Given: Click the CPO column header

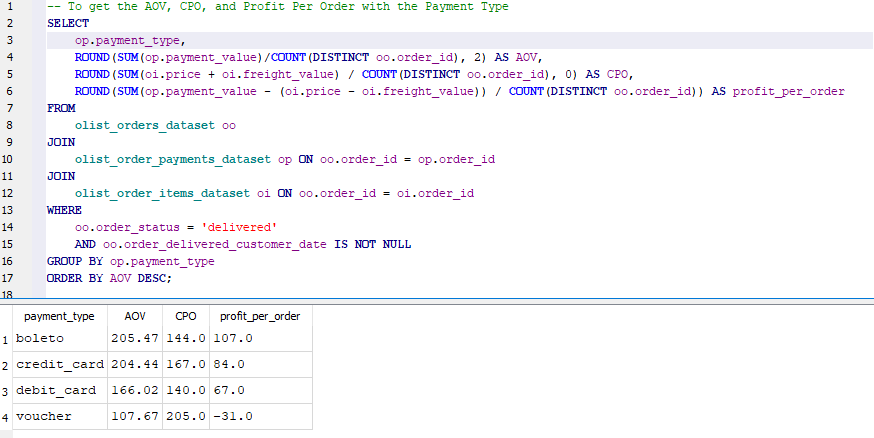Looking at the screenshot, I should [x=186, y=316].
